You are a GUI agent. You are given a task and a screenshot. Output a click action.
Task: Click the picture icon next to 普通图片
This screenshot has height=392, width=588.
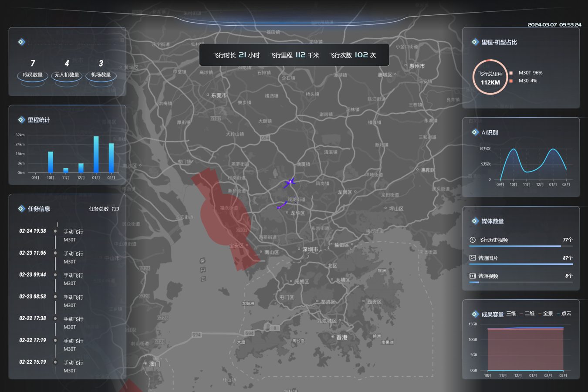click(473, 258)
